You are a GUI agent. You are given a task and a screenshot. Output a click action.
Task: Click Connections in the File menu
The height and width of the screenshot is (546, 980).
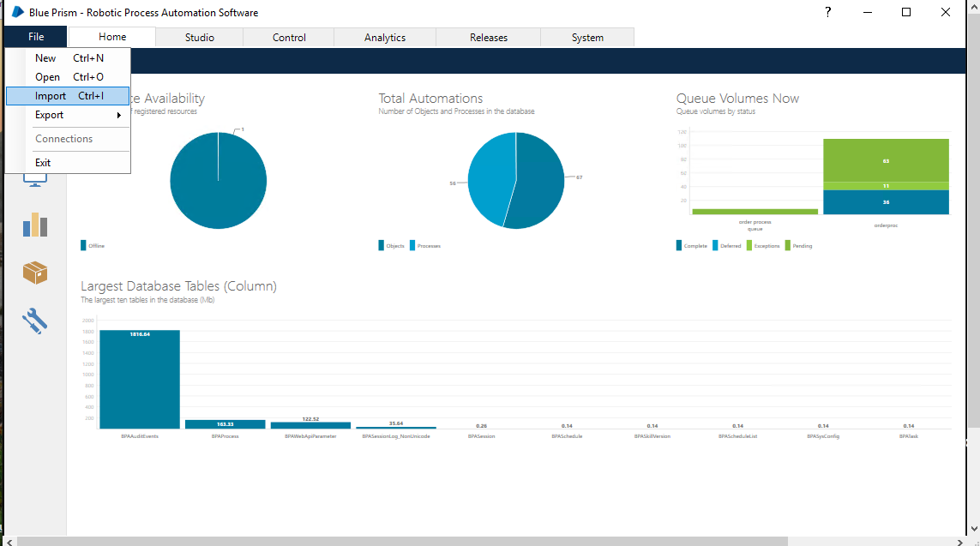[x=64, y=138]
